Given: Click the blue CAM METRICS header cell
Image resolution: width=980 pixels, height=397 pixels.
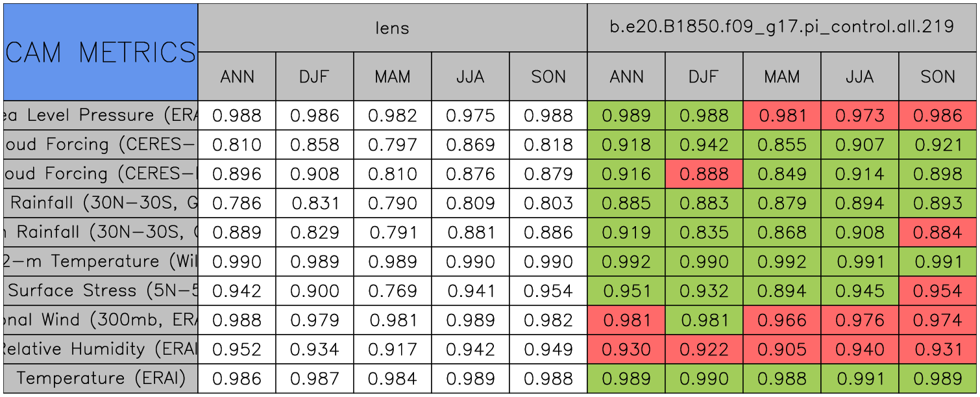Looking at the screenshot, I should pos(101,52).
